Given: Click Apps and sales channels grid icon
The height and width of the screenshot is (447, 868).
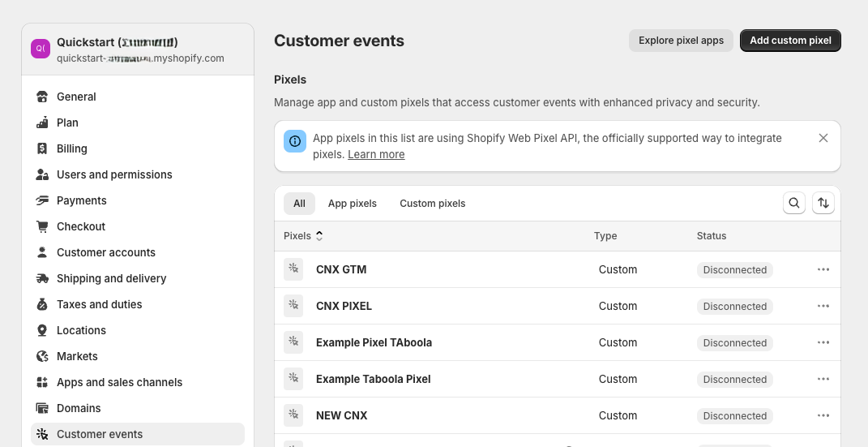Looking at the screenshot, I should (x=42, y=383).
